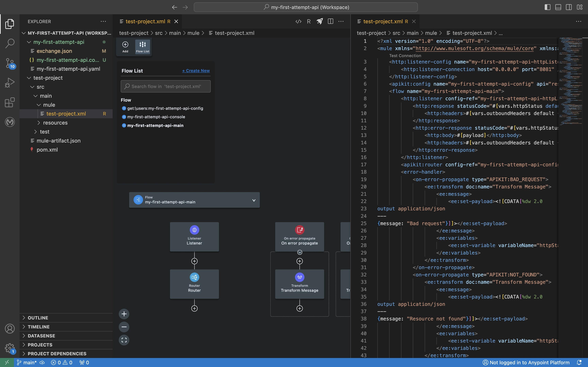Toggle the Flow List panel

[x=143, y=47]
